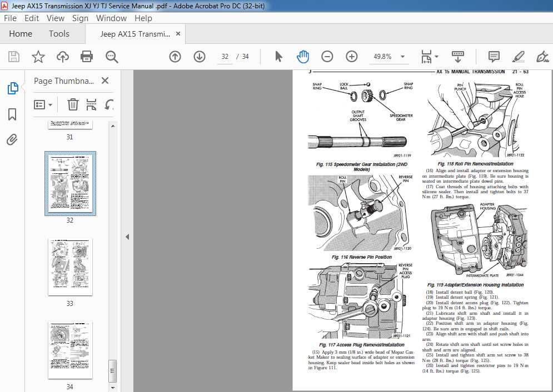Click the thumbnail panel scrollbar handle
The height and width of the screenshot is (392, 553).
pos(113,371)
